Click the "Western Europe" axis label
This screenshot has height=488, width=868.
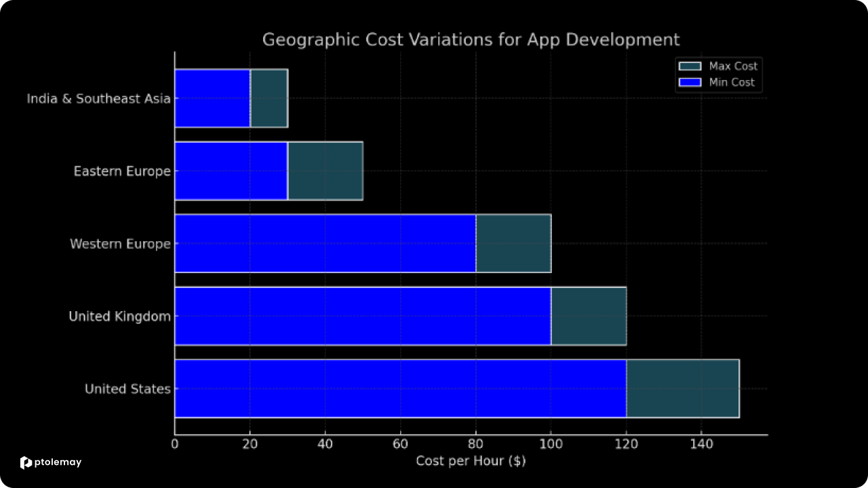120,244
